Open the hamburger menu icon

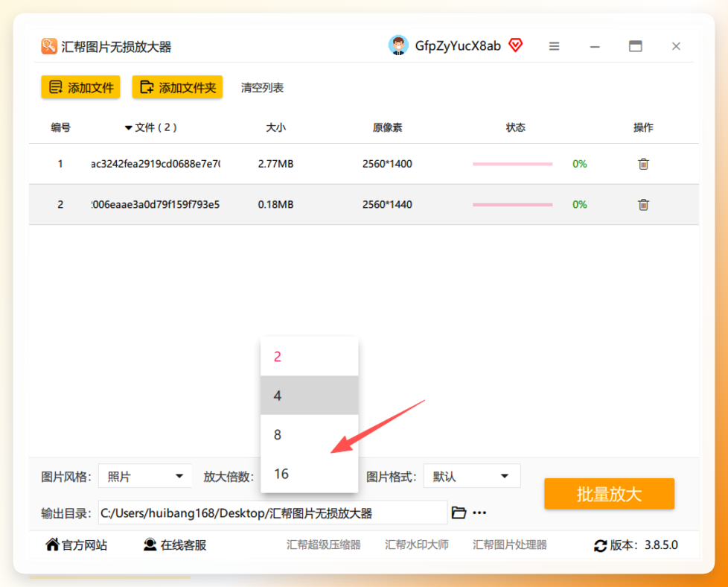[554, 46]
